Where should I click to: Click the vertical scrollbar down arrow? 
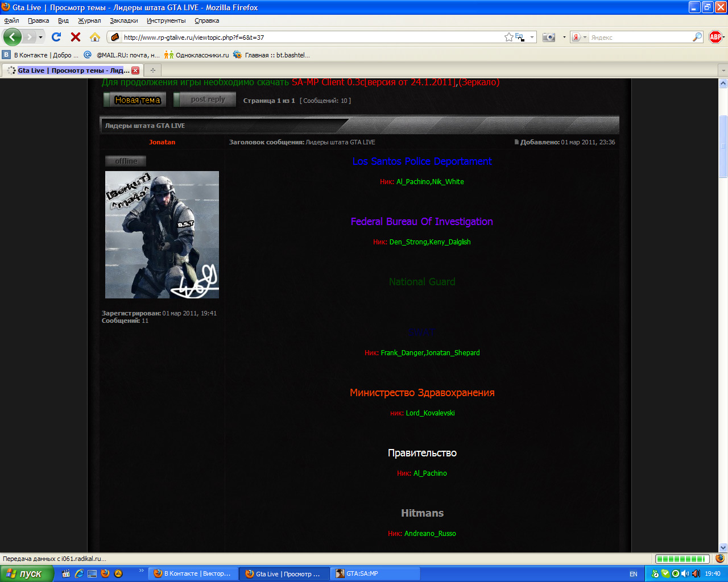[x=723, y=547]
